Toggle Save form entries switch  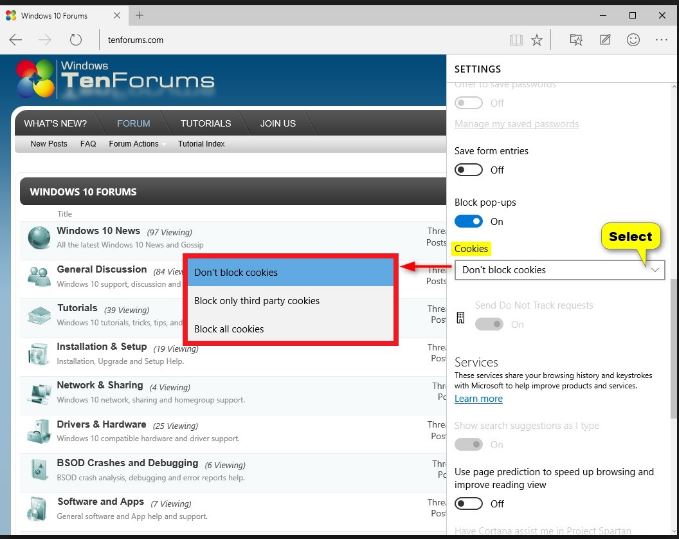(x=469, y=170)
